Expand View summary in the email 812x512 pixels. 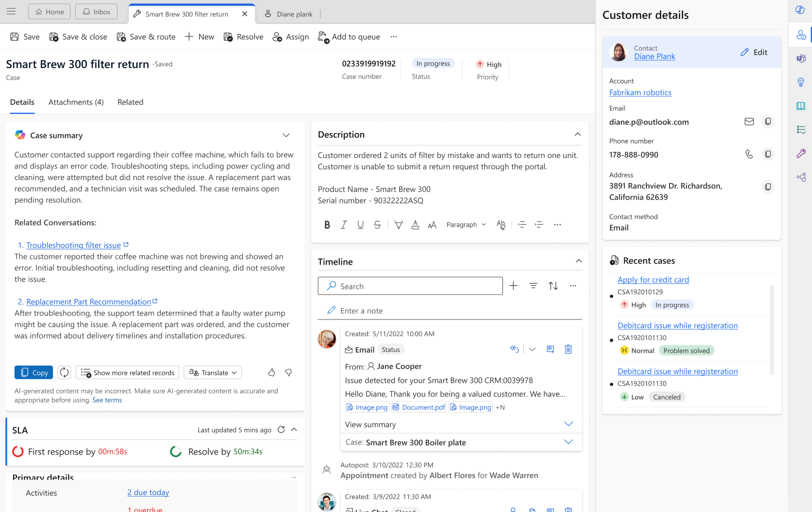pyautogui.click(x=568, y=424)
